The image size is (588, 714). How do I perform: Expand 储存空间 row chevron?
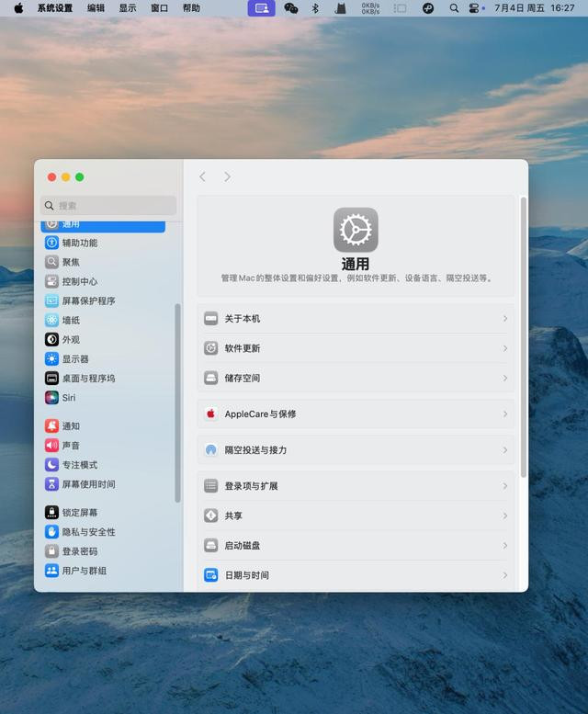pos(505,378)
